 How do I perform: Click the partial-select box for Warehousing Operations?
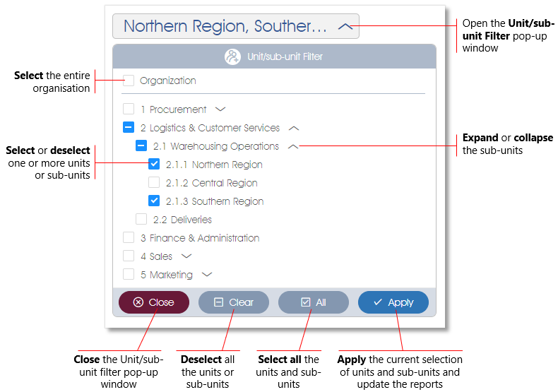coord(141,145)
